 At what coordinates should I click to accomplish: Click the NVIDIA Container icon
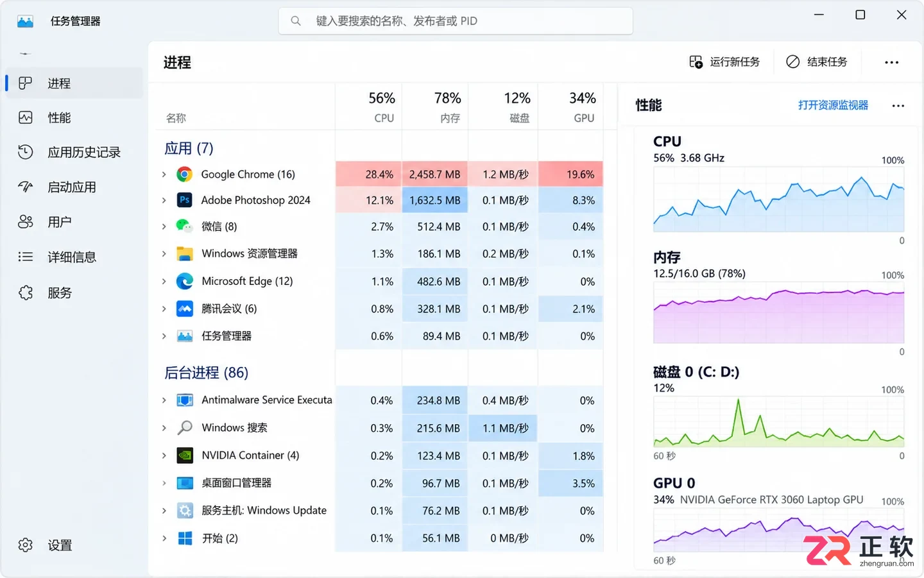185,455
